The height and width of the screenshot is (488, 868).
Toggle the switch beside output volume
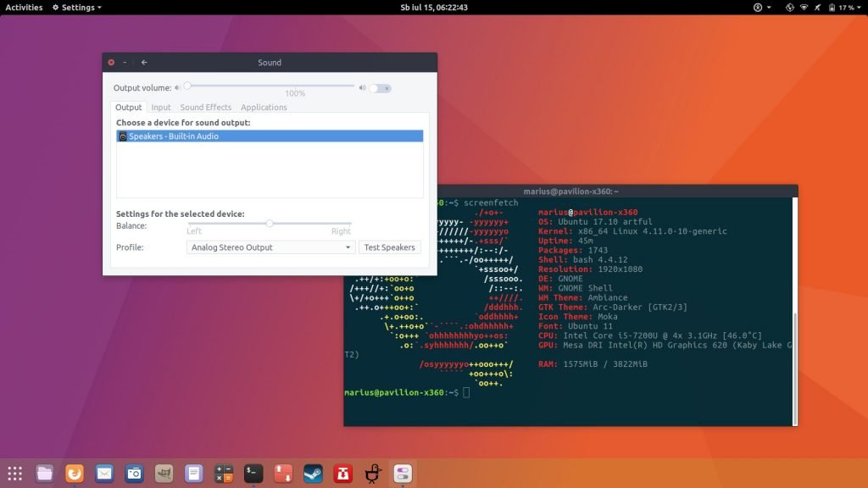pos(380,87)
